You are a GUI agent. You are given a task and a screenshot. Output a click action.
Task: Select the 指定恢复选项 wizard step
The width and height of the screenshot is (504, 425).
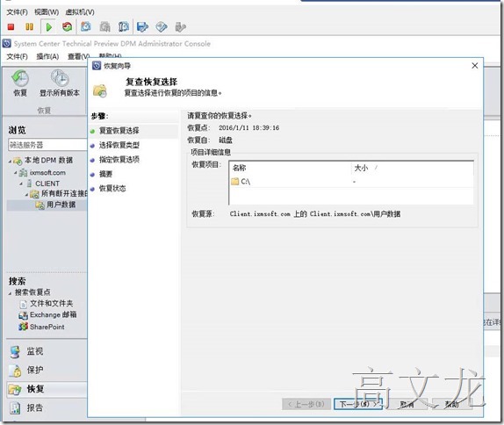[119, 160]
